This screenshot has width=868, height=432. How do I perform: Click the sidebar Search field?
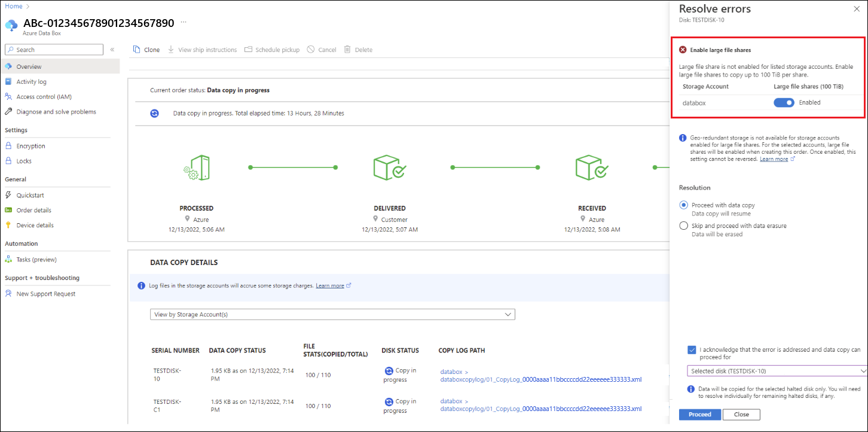pos(54,50)
